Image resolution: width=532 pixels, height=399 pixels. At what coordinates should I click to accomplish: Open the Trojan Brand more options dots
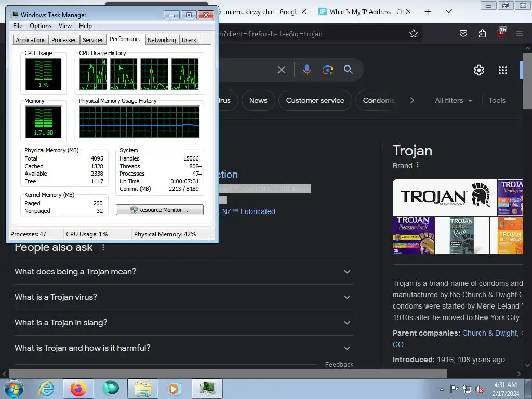(418, 165)
